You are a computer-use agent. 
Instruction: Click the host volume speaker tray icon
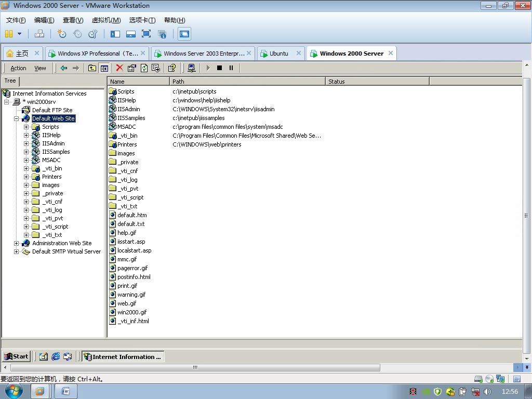pyautogui.click(x=487, y=392)
